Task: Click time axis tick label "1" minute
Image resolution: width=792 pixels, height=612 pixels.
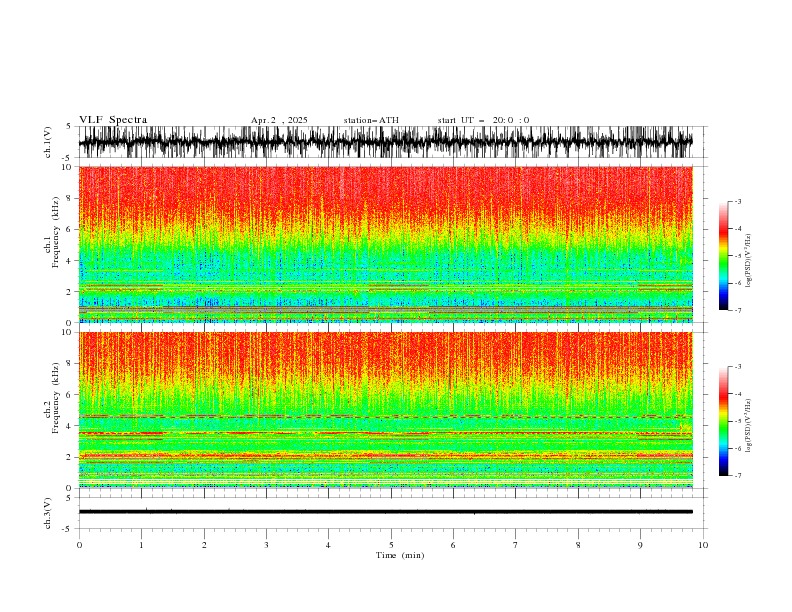Action: (141, 545)
